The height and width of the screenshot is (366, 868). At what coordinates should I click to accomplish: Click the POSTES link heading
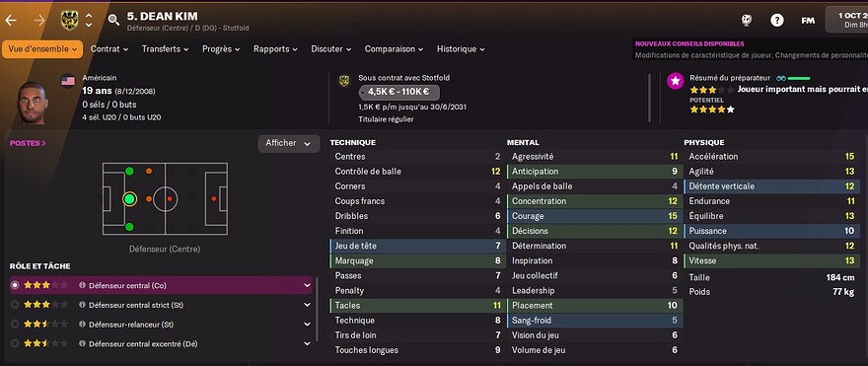[28, 143]
